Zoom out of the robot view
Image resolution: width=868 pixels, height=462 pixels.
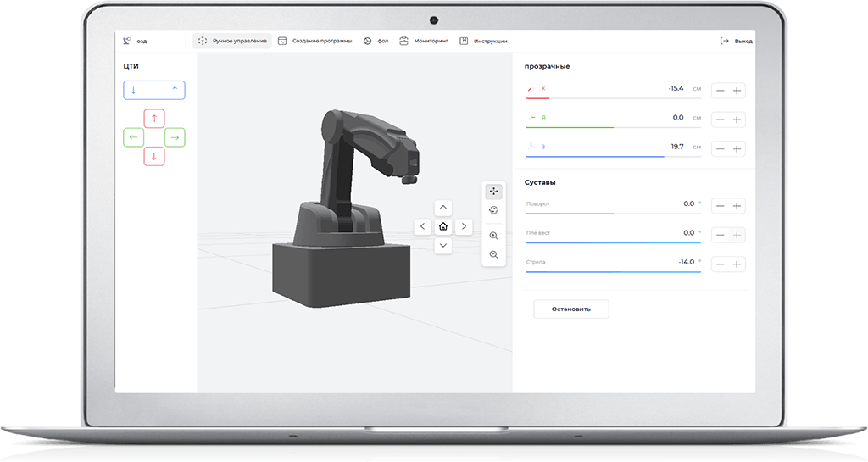(493, 254)
